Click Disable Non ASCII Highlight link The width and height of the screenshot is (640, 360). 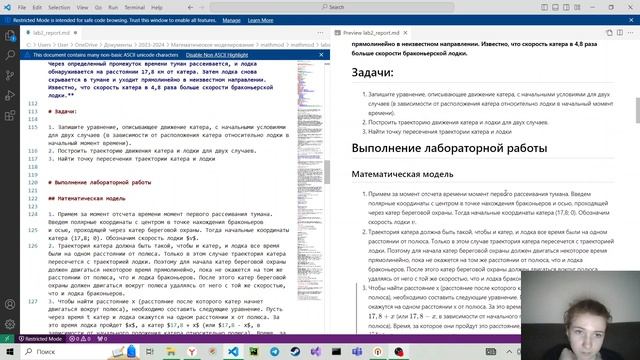pyautogui.click(x=217, y=55)
